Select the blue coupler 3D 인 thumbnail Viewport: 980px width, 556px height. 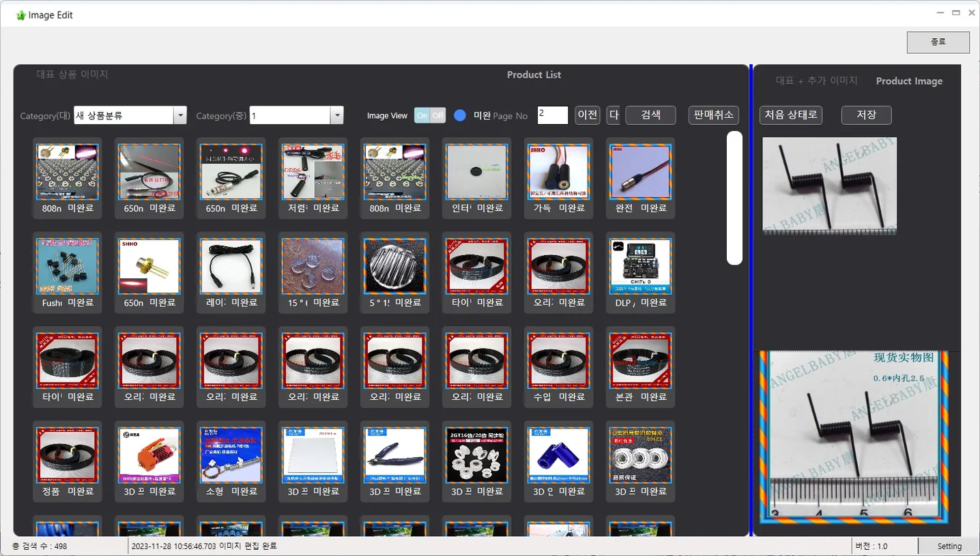pyautogui.click(x=558, y=455)
